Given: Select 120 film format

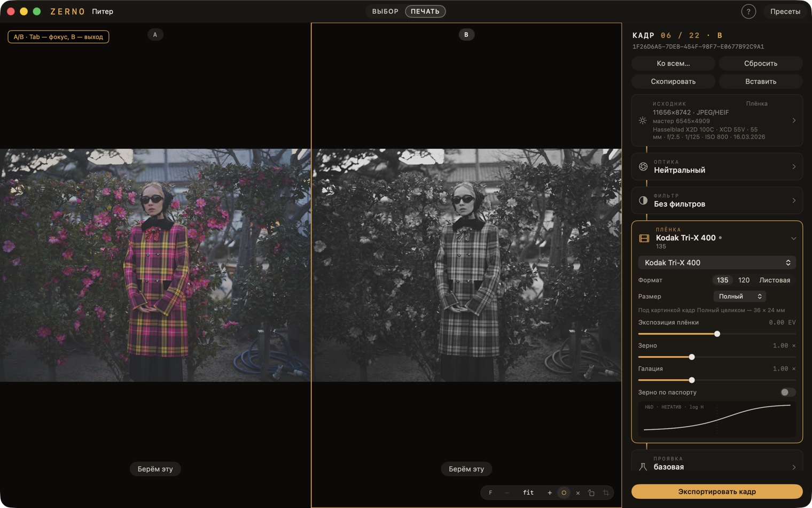Looking at the screenshot, I should pos(744,280).
